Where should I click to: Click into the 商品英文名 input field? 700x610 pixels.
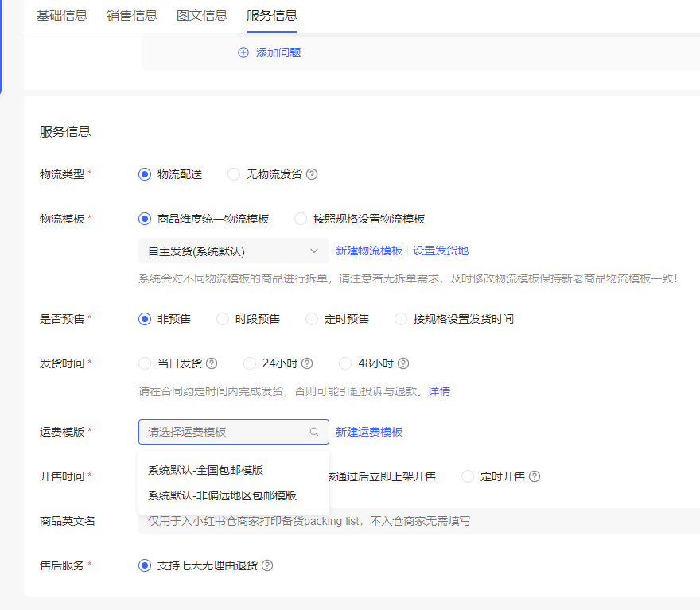(x=419, y=521)
